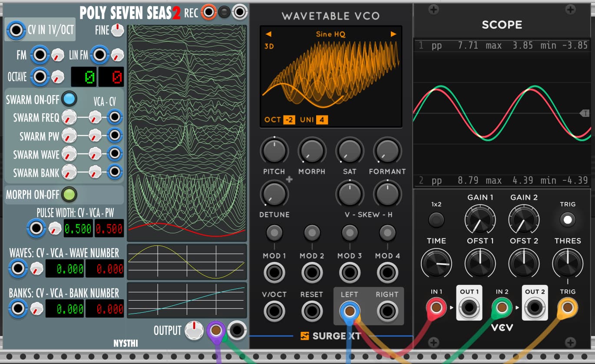Screen dimensions: 595x364
Task: Click the 3D display mode label
Action: [x=269, y=46]
